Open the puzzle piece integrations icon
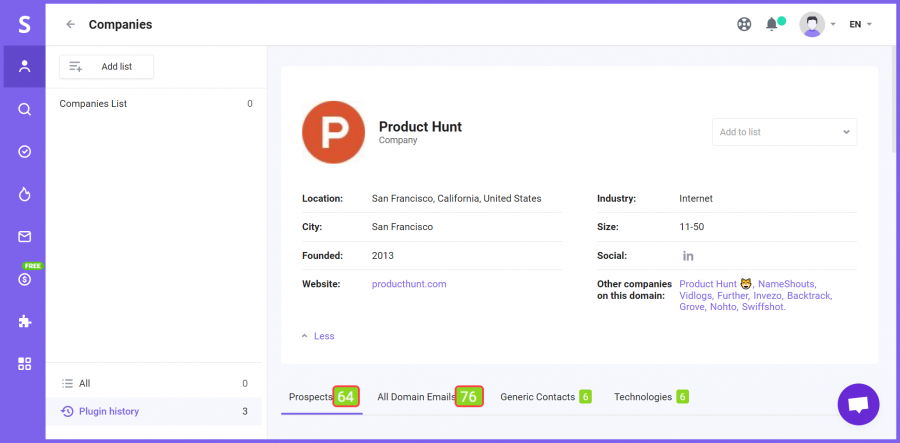Screen dimensions: 900x443 pos(24,321)
